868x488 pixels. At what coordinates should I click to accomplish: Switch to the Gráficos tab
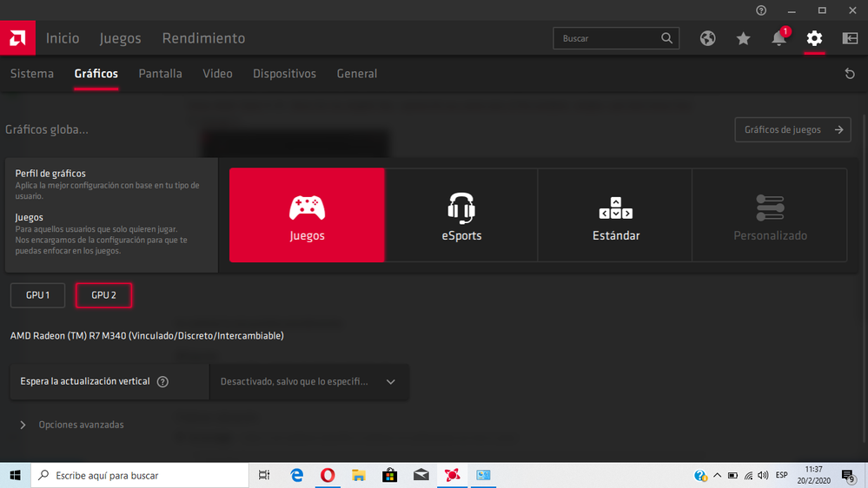tap(96, 74)
